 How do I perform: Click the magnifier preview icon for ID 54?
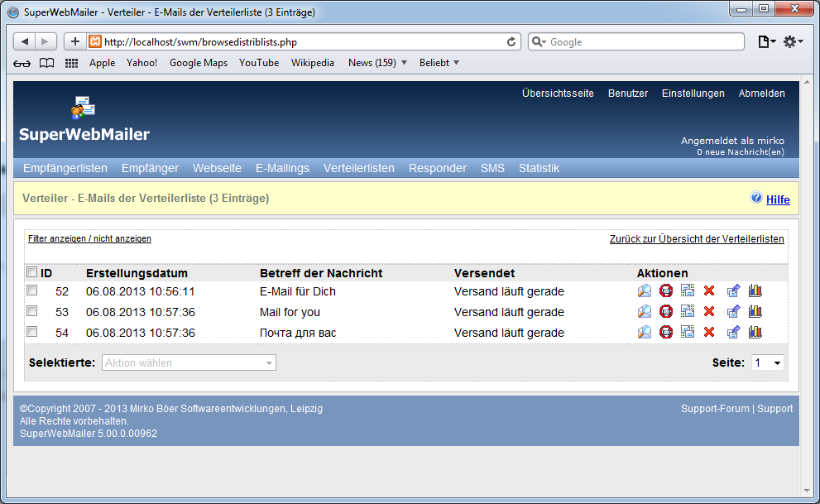(x=645, y=332)
